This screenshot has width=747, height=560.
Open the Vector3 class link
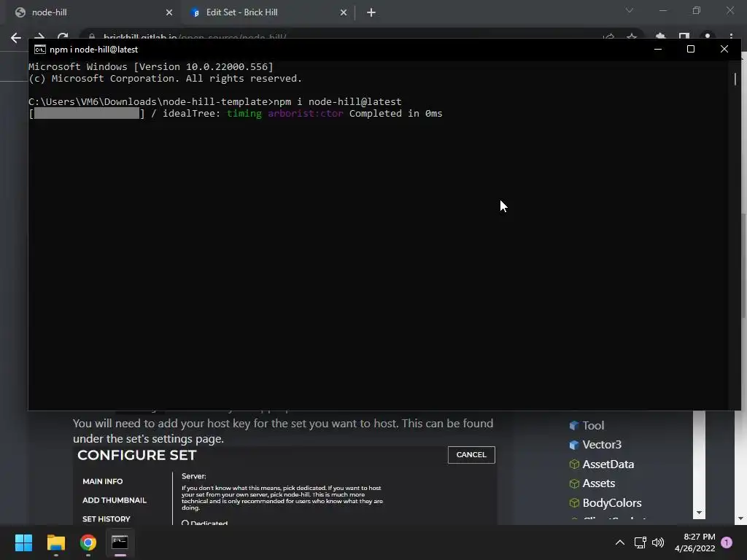coord(602,444)
